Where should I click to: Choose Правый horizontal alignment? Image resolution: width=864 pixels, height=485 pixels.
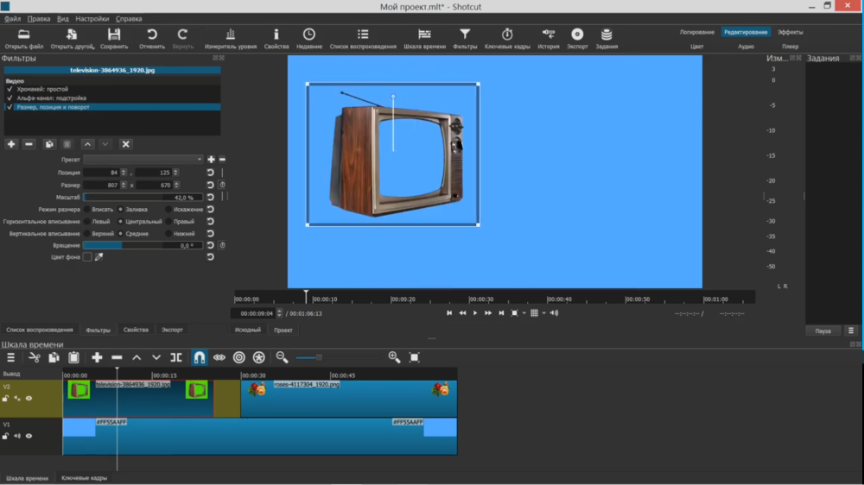pos(169,222)
